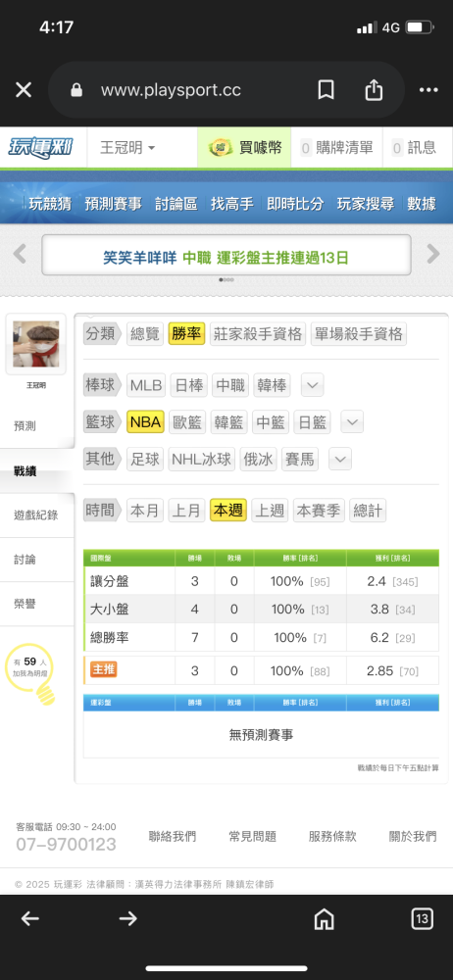Select the 上週 time filter

270,511
